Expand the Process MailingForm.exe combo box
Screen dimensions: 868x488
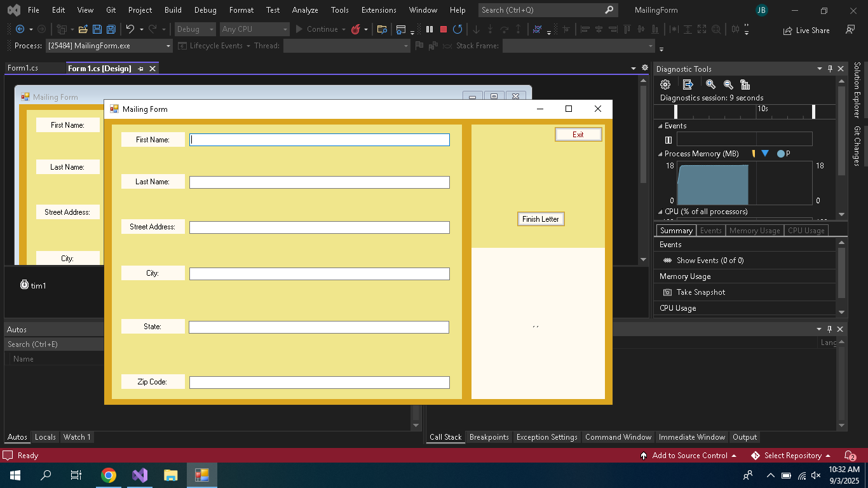168,46
